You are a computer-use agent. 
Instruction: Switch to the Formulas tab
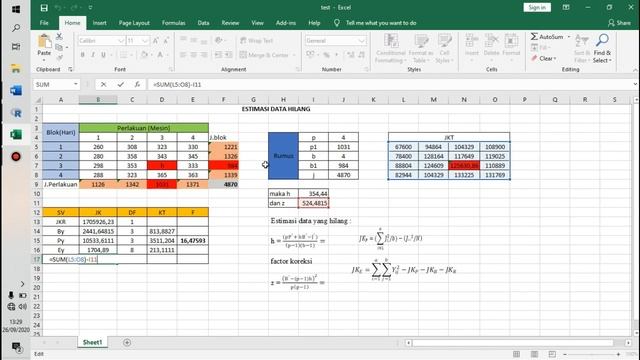coord(173,23)
